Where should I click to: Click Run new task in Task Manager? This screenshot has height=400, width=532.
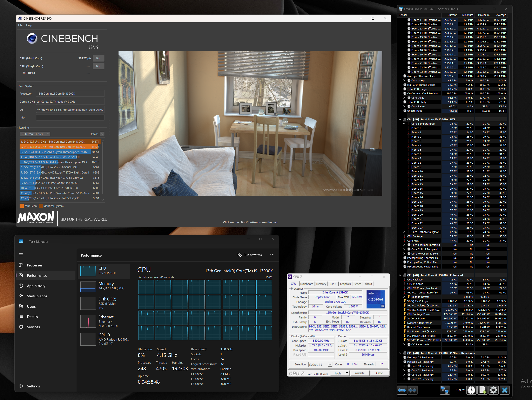(250, 255)
